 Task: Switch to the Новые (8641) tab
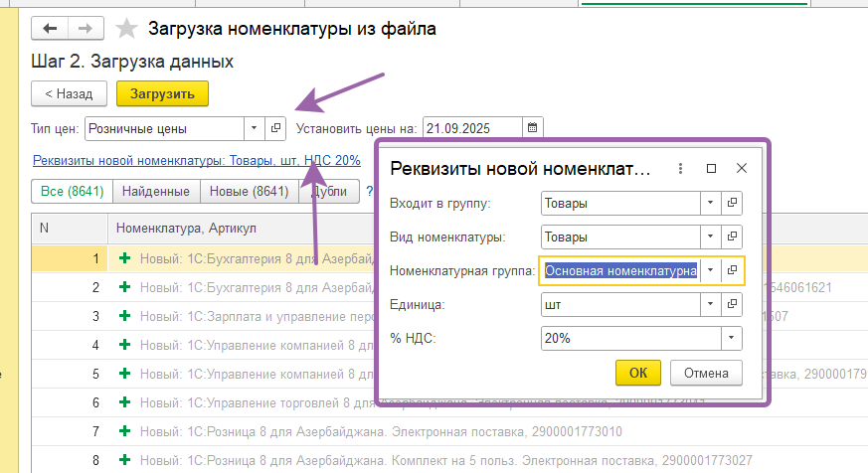pos(250,192)
